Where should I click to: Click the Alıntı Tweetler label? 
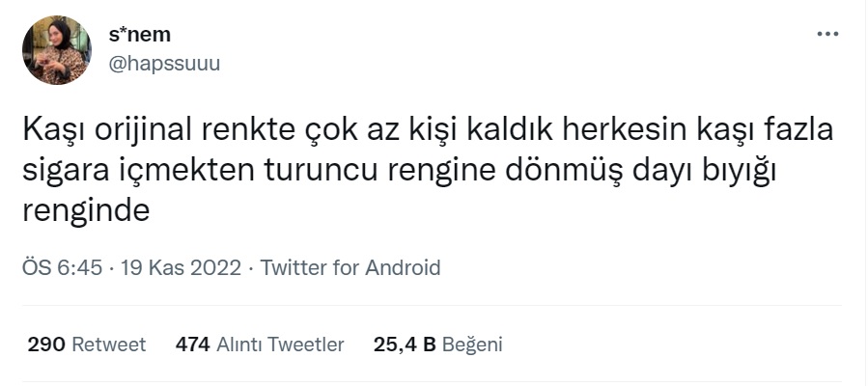tap(280, 345)
